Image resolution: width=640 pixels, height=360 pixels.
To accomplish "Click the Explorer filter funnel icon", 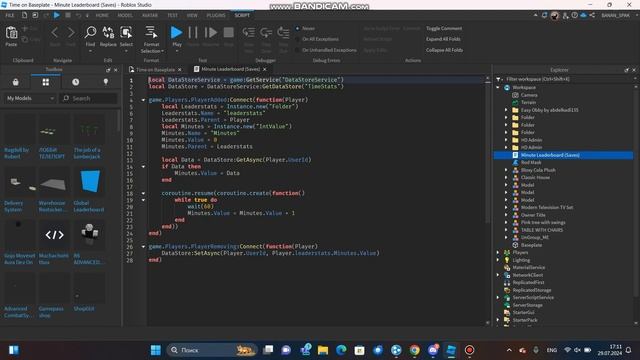I will click(498, 79).
